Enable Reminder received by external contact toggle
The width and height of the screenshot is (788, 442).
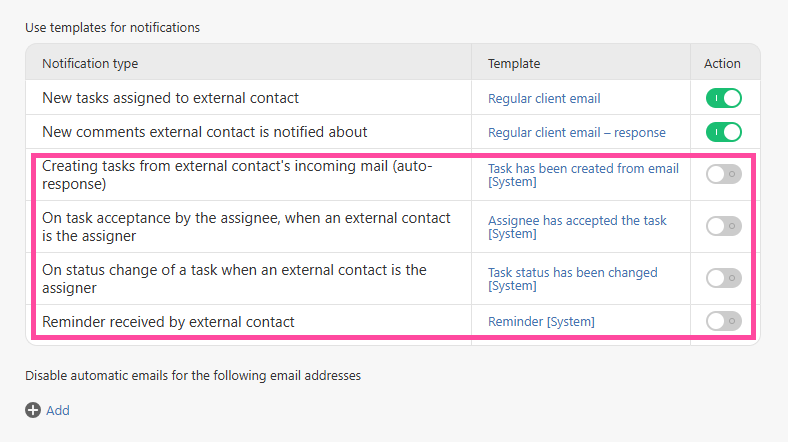click(723, 321)
